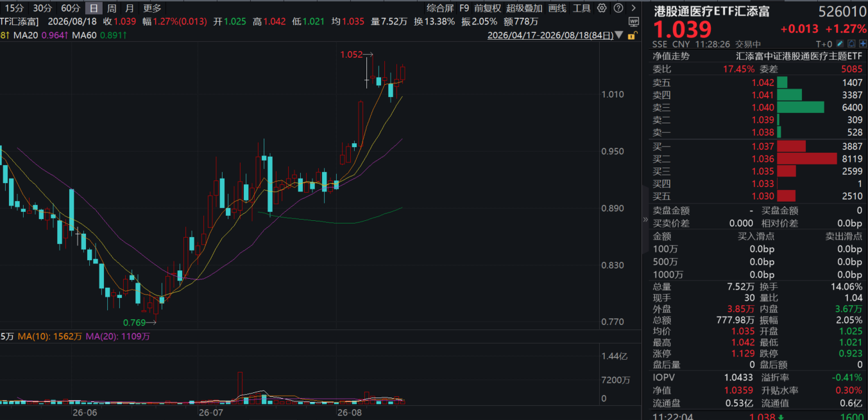
Task: Open the 净值走势 link
Action: 671,57
